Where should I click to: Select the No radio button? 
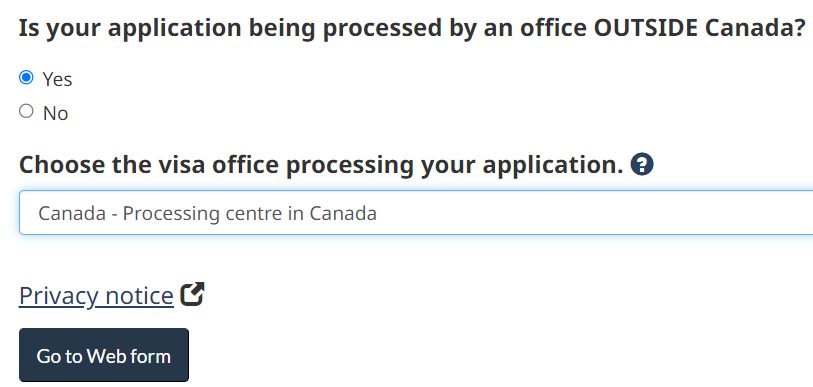click(x=26, y=111)
